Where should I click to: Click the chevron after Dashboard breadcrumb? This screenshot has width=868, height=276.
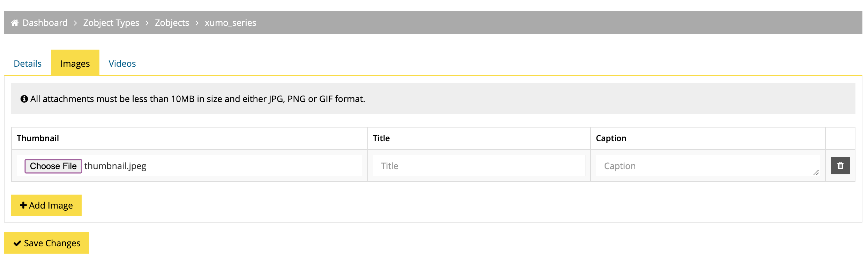point(75,23)
